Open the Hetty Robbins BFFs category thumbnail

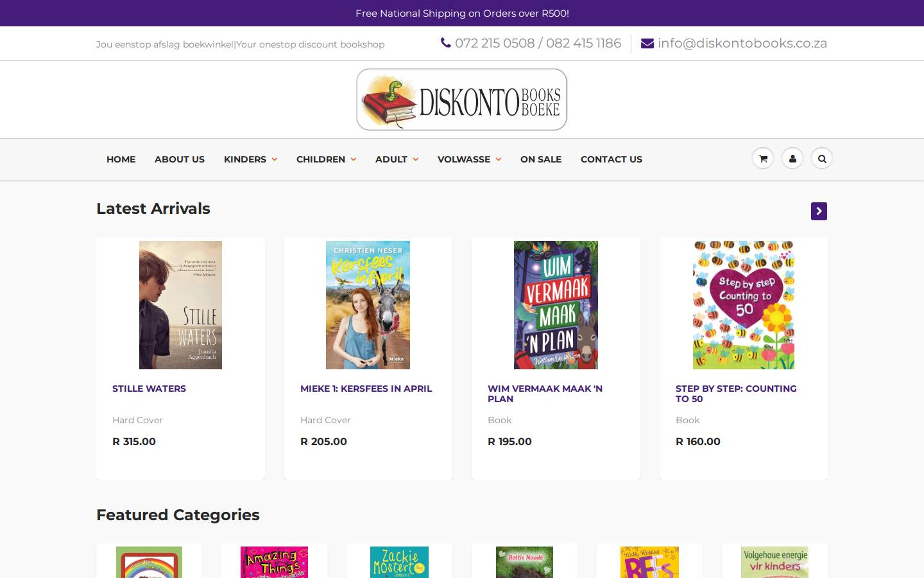point(649,563)
